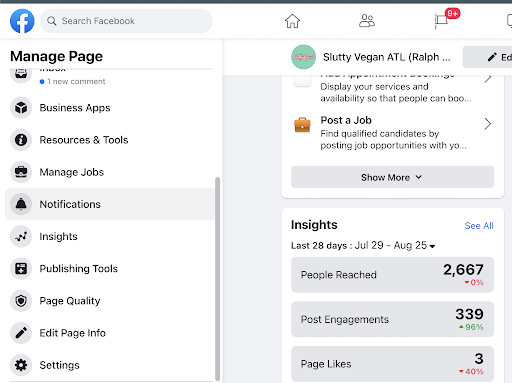Click the Slutty Vegan ATL page name
Viewport: 512px width, 383px height.
[387, 57]
